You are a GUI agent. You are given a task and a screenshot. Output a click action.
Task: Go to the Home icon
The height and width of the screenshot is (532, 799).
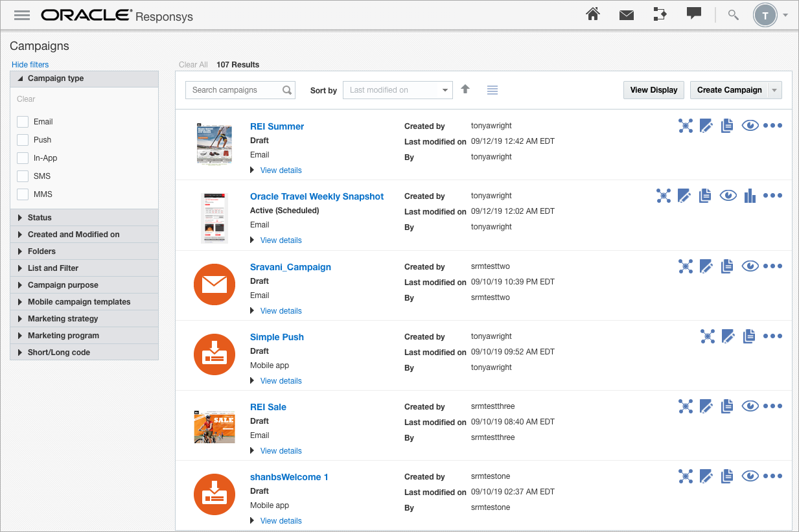click(592, 14)
